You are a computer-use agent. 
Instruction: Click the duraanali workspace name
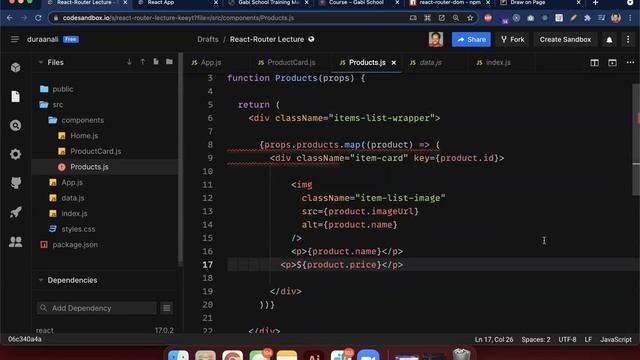pos(42,39)
